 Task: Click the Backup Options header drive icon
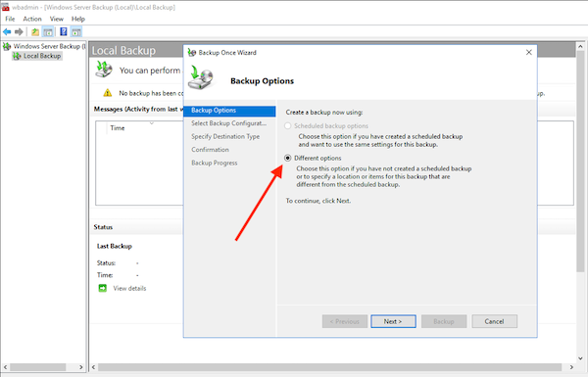click(x=201, y=78)
